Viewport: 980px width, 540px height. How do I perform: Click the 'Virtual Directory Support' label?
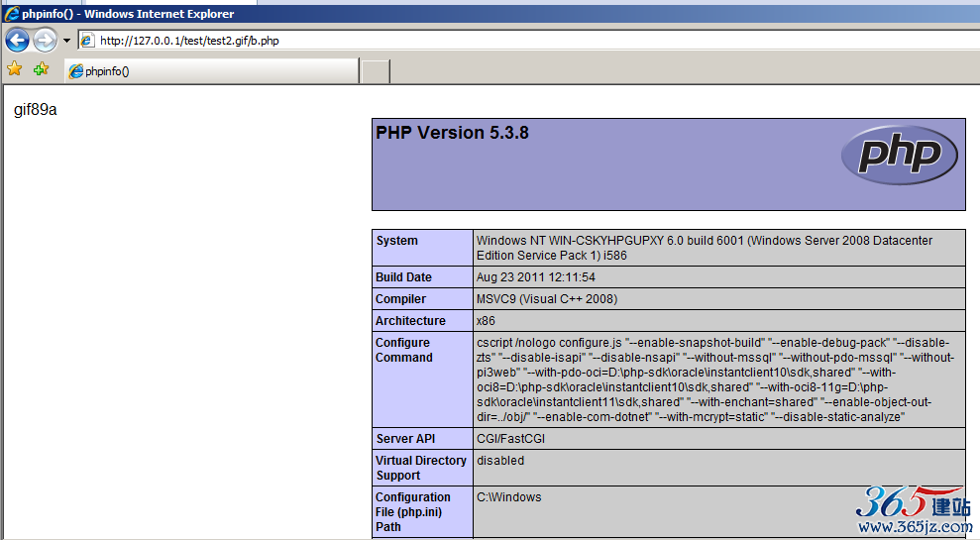(421, 468)
